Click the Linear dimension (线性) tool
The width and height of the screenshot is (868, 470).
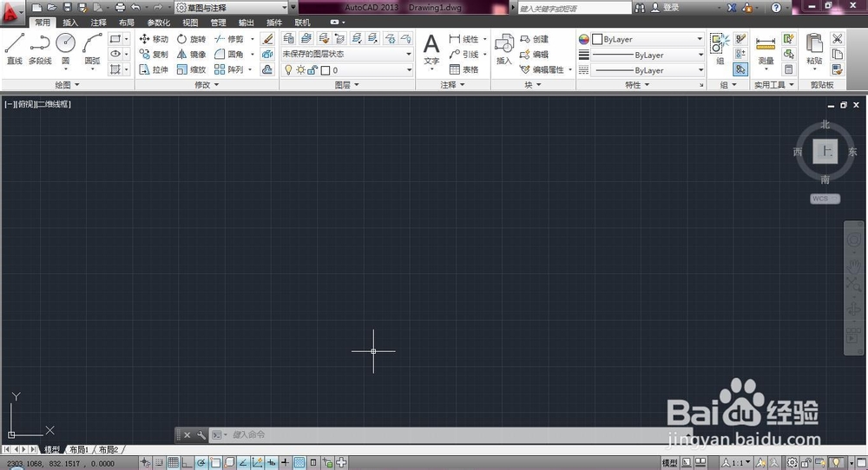pos(464,39)
